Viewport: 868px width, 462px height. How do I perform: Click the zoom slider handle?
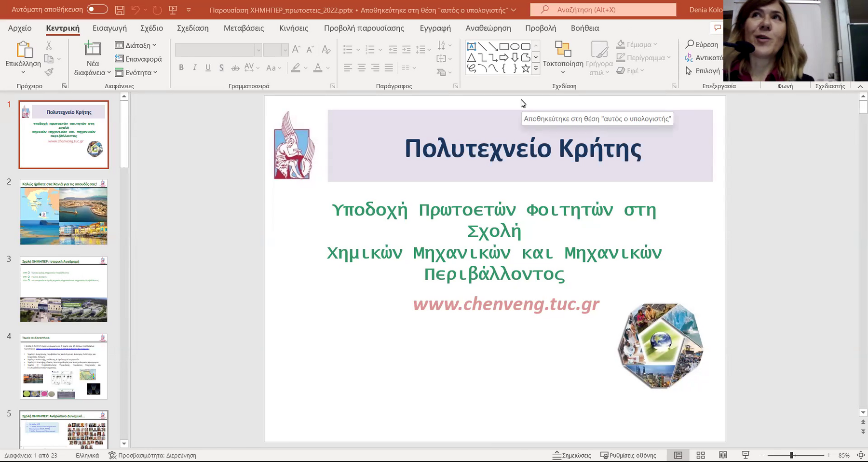pyautogui.click(x=791, y=455)
